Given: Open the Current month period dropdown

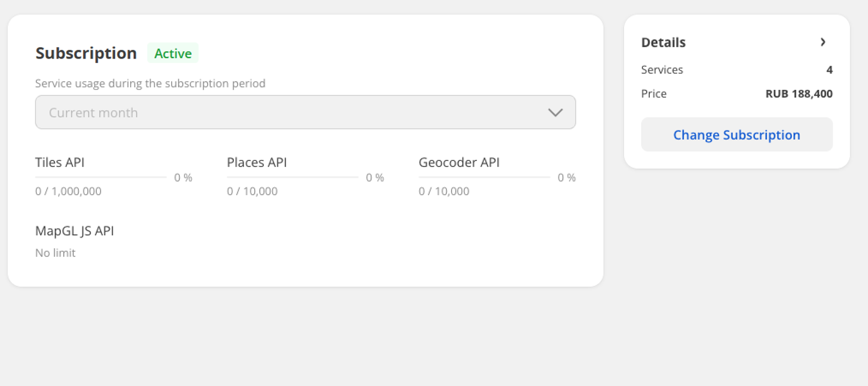Looking at the screenshot, I should pyautogui.click(x=305, y=112).
